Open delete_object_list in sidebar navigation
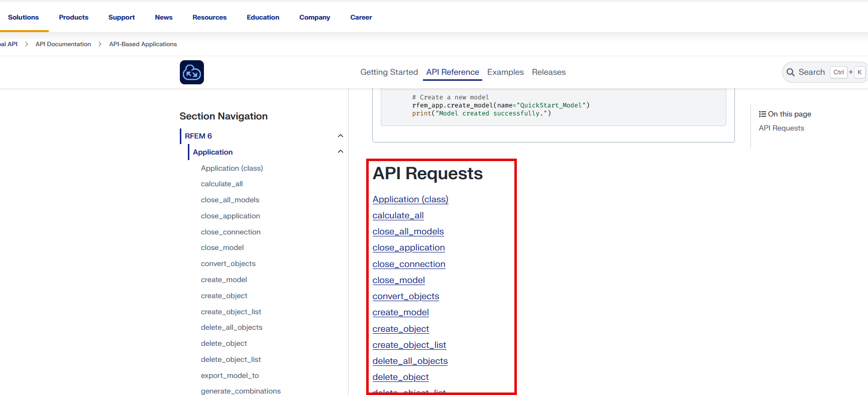The height and width of the screenshot is (395, 868). (x=231, y=359)
